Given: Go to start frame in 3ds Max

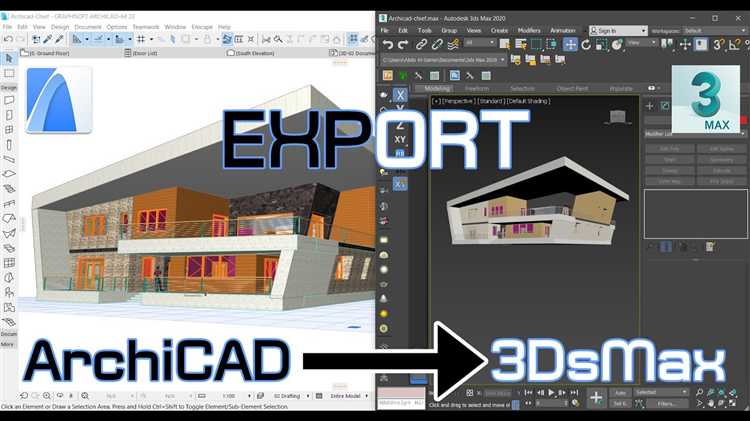Looking at the screenshot, I should click(x=528, y=392).
